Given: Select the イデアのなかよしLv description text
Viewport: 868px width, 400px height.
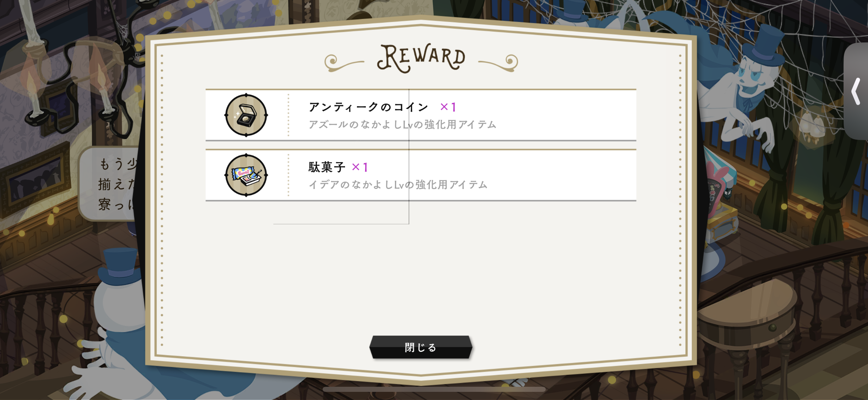Looking at the screenshot, I should [x=398, y=185].
